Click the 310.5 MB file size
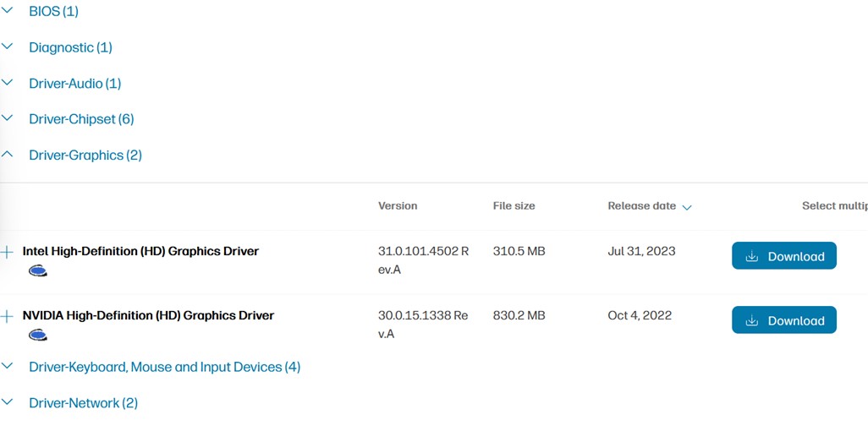 click(x=519, y=251)
